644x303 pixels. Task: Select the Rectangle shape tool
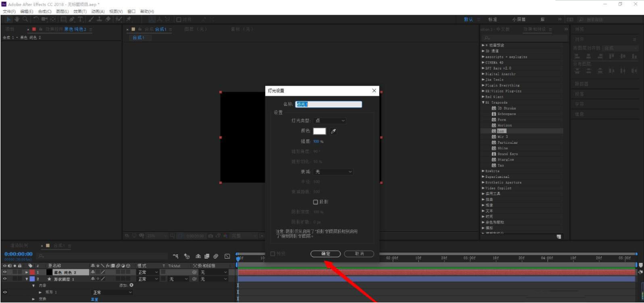point(63,19)
